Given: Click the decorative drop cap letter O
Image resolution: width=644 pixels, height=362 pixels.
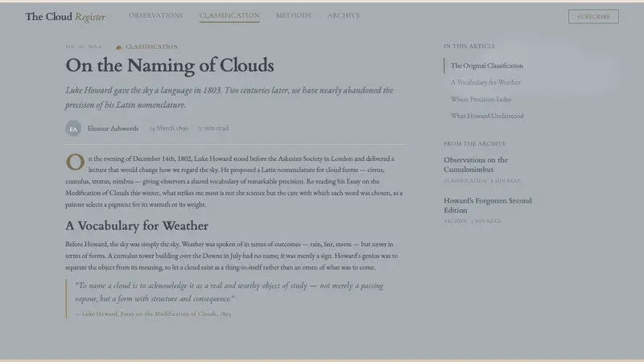Looking at the screenshot, I should point(75,162).
